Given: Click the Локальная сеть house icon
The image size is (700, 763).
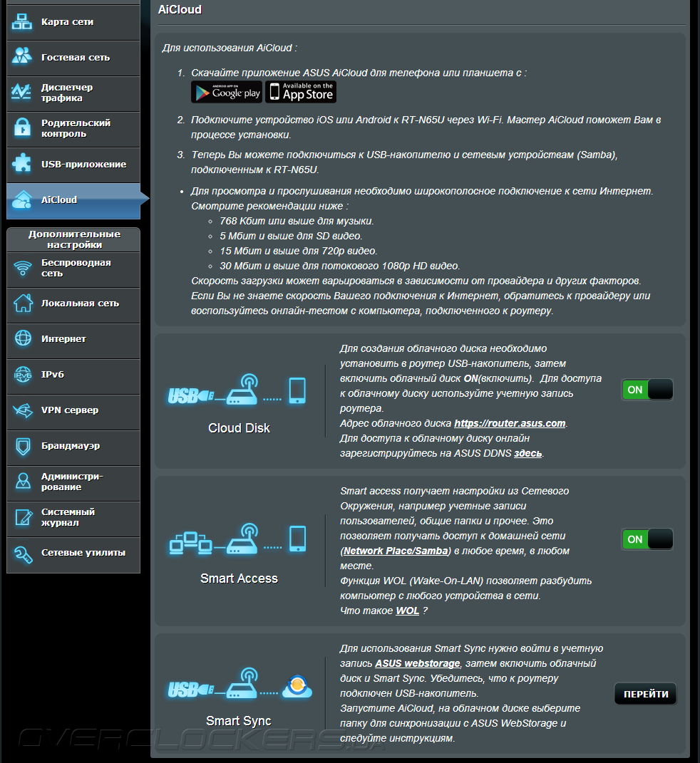Looking at the screenshot, I should [x=23, y=303].
